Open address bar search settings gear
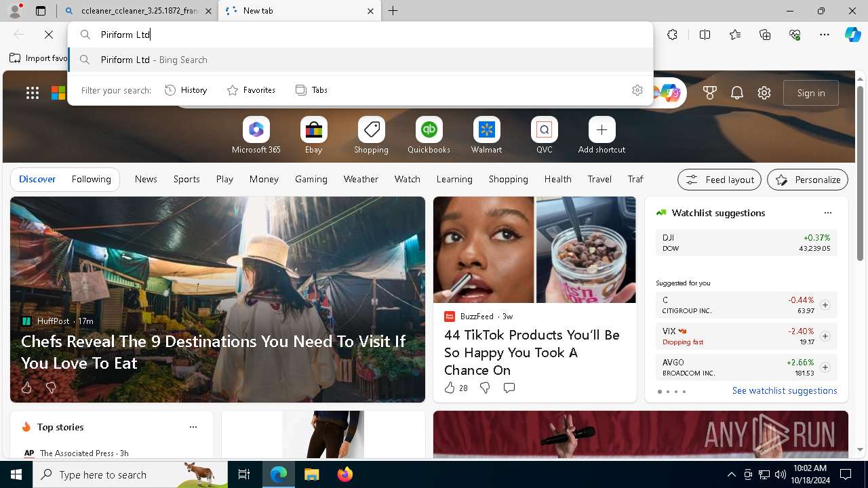This screenshot has width=868, height=488. point(637,90)
